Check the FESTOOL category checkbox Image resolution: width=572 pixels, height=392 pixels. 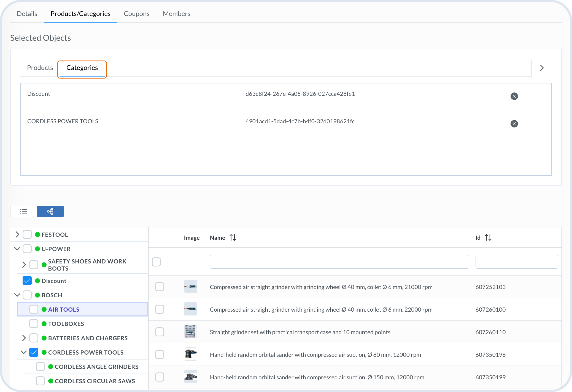(x=27, y=235)
